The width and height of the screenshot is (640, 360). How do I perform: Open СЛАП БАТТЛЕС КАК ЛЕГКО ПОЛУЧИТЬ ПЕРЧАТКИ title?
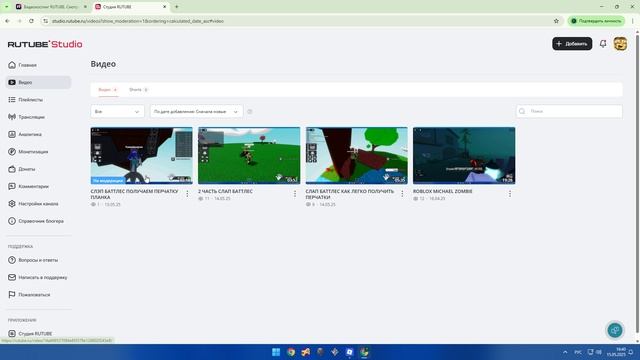point(350,194)
